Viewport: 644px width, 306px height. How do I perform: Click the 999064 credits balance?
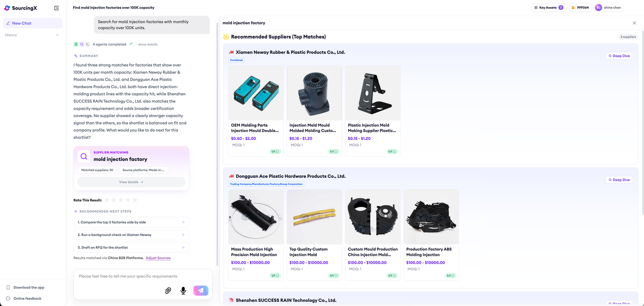(580, 8)
